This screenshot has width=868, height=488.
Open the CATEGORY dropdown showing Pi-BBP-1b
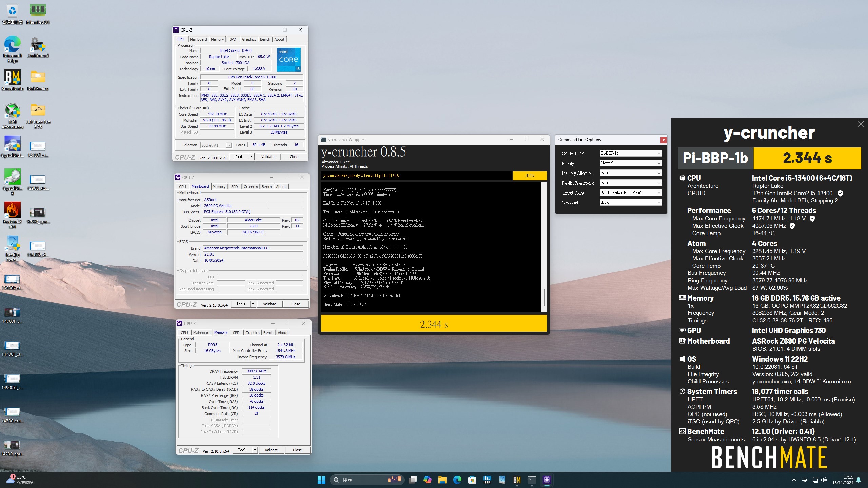(631, 153)
